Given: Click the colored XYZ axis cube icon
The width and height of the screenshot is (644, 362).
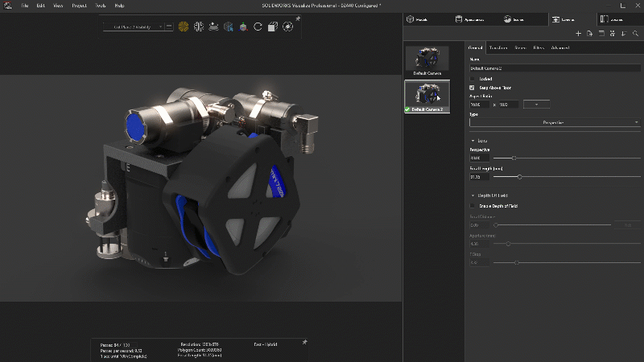Looking at the screenshot, I should coord(242,27).
